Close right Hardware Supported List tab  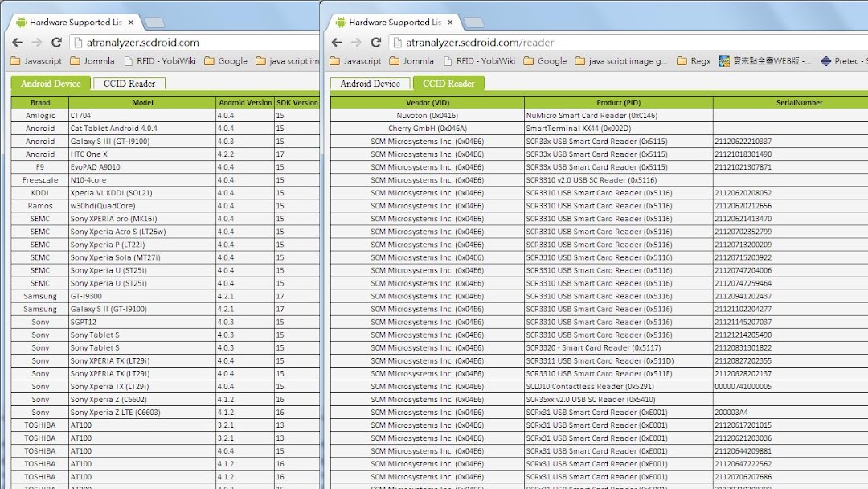[450, 23]
